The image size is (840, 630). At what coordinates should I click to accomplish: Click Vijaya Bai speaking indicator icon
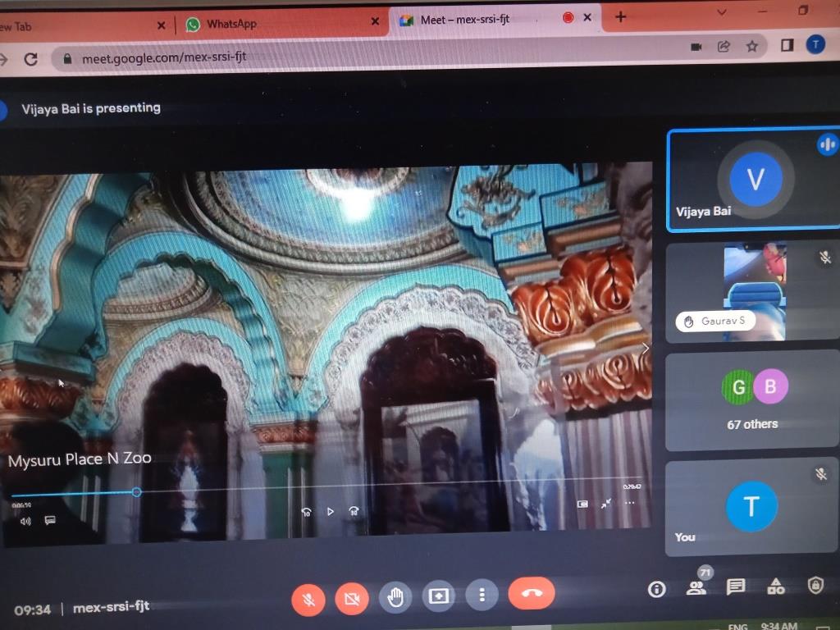pyautogui.click(x=827, y=144)
